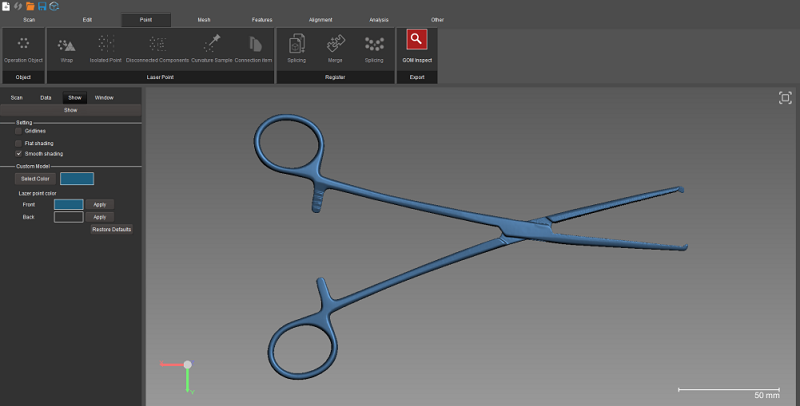Image resolution: width=800 pixels, height=406 pixels.
Task: Click the grey refresh arrows icon in the top toolbar
Action: pyautogui.click(x=18, y=6)
